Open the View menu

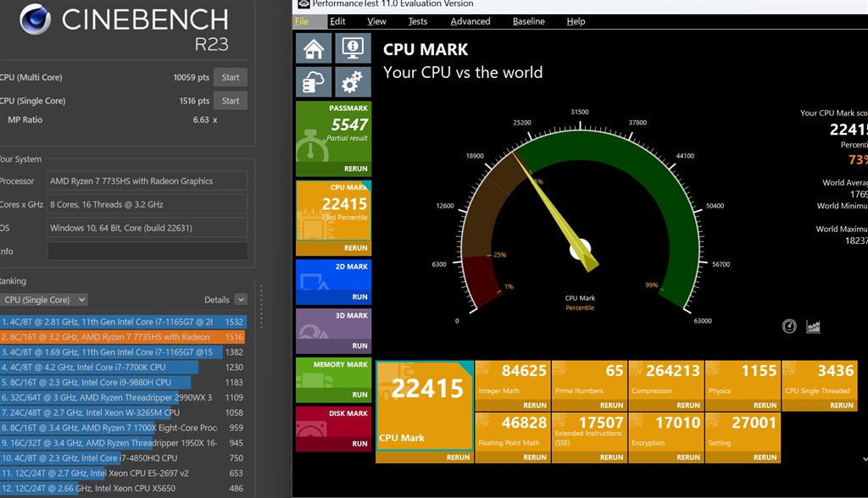[376, 21]
